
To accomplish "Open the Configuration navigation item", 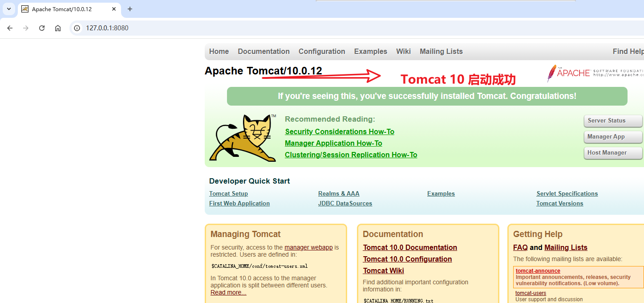I will pyautogui.click(x=322, y=51).
